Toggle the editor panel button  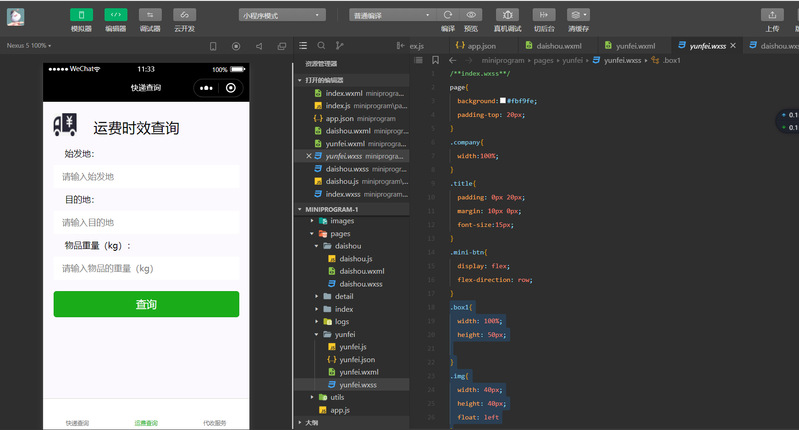click(x=116, y=15)
